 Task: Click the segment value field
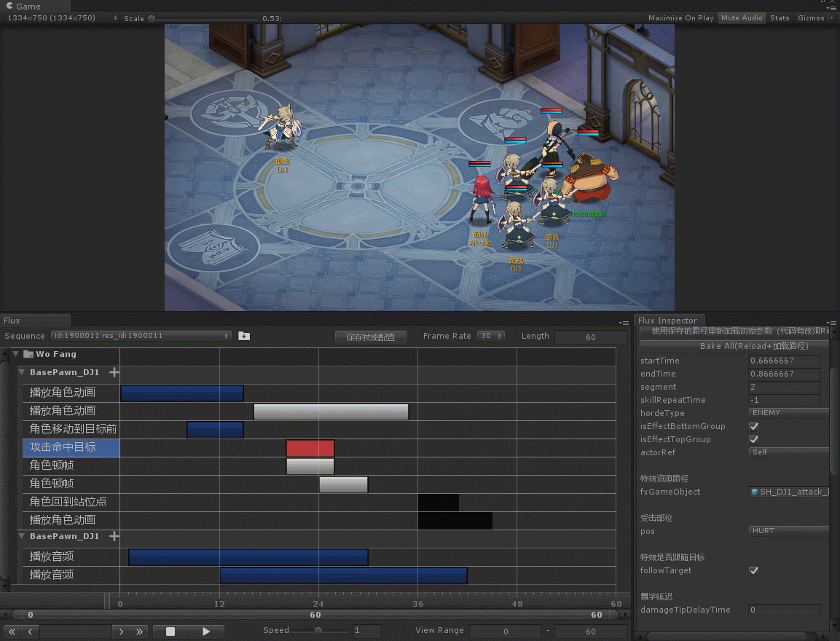785,388
